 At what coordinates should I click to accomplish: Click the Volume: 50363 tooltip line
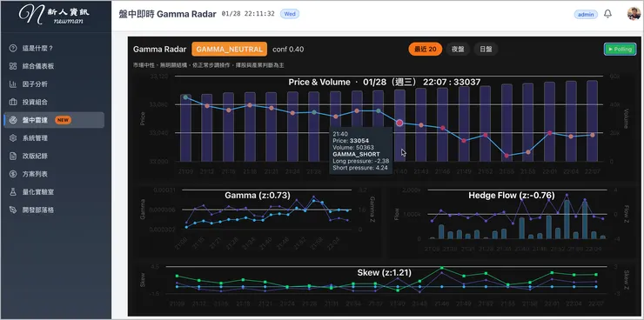353,147
